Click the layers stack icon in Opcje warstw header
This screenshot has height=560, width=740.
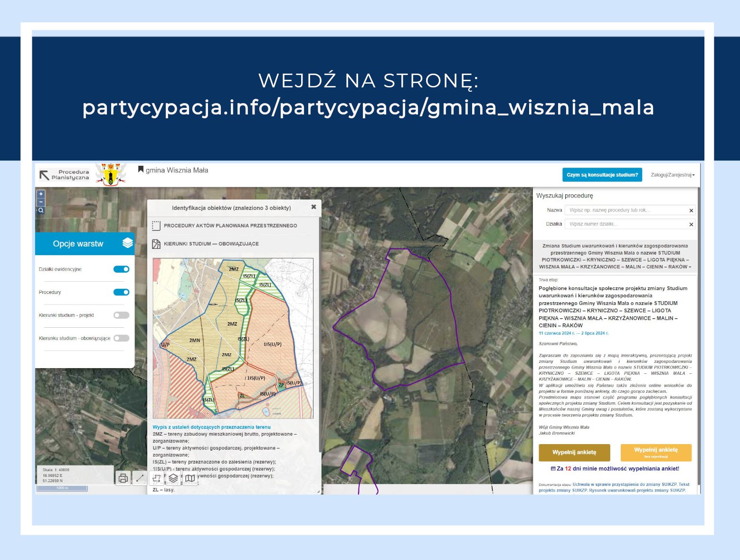128,243
